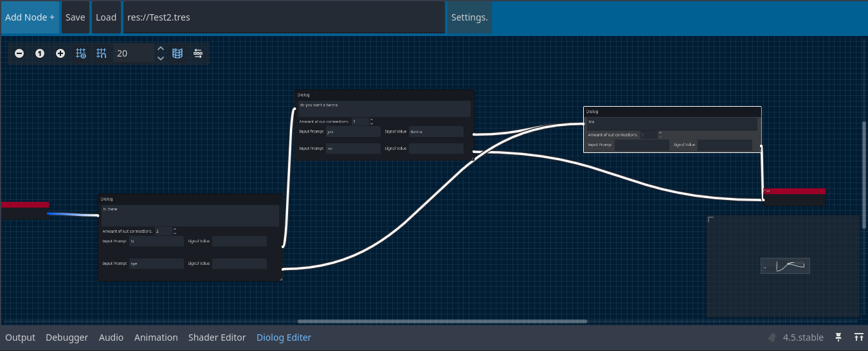The image size is (868, 351).
Task: Click the 'bla' dialog text box
Action: click(673, 124)
